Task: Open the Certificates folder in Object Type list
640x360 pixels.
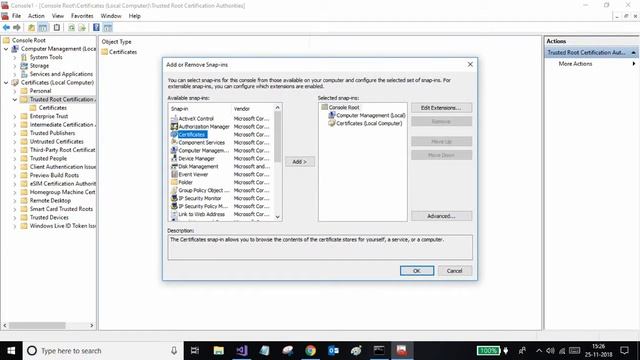Action: 119,52
